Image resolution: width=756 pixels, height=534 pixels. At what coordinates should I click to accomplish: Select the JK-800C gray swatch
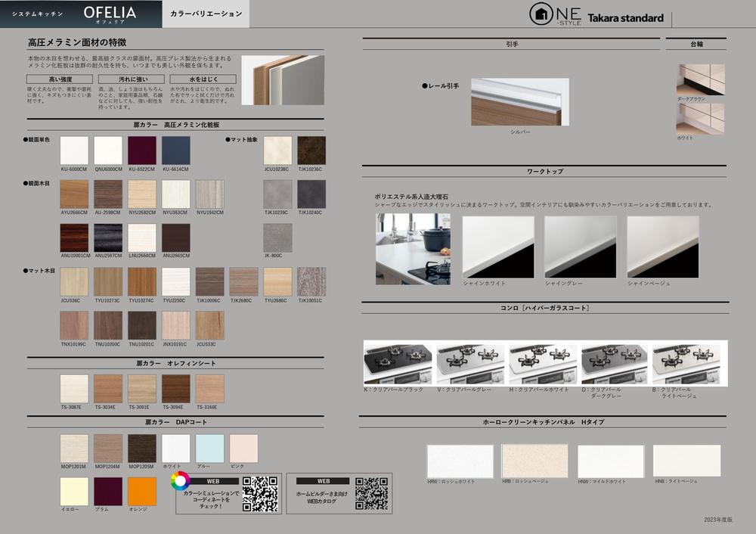[277, 238]
